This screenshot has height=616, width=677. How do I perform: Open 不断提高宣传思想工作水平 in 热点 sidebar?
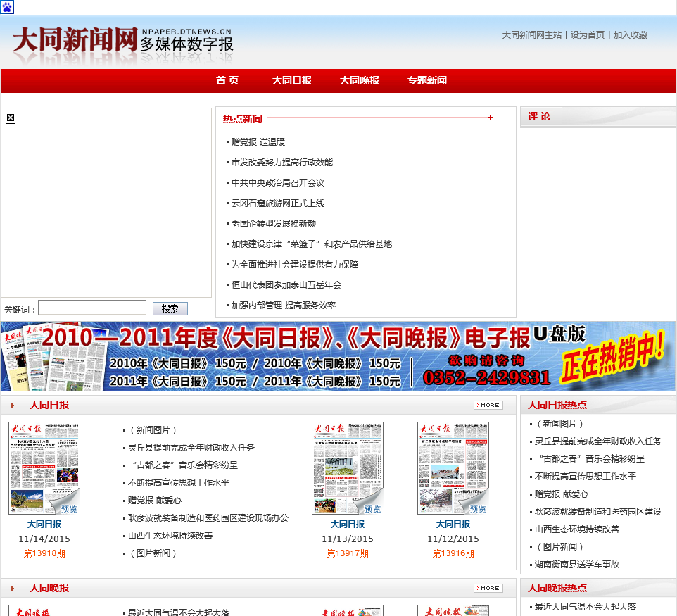pos(586,477)
